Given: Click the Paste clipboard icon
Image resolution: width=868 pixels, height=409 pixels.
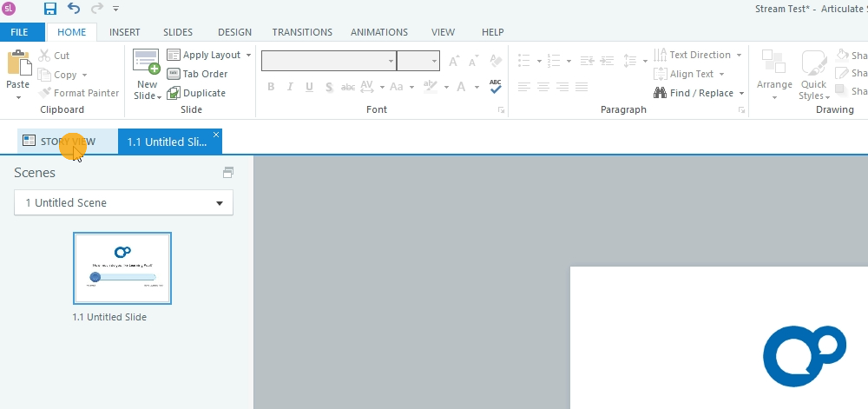Looking at the screenshot, I should 17,64.
